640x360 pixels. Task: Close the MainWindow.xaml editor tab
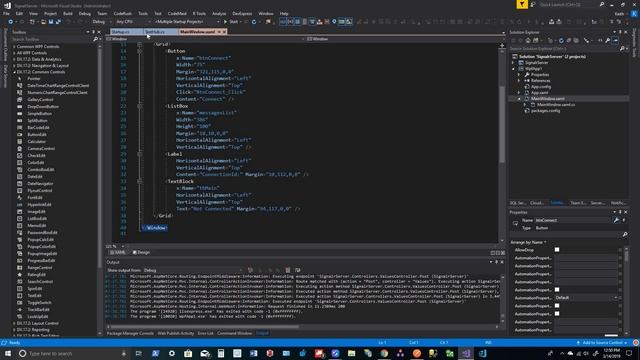[224, 31]
